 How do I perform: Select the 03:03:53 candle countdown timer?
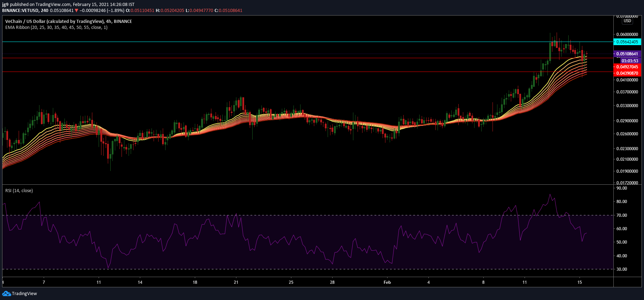630,61
